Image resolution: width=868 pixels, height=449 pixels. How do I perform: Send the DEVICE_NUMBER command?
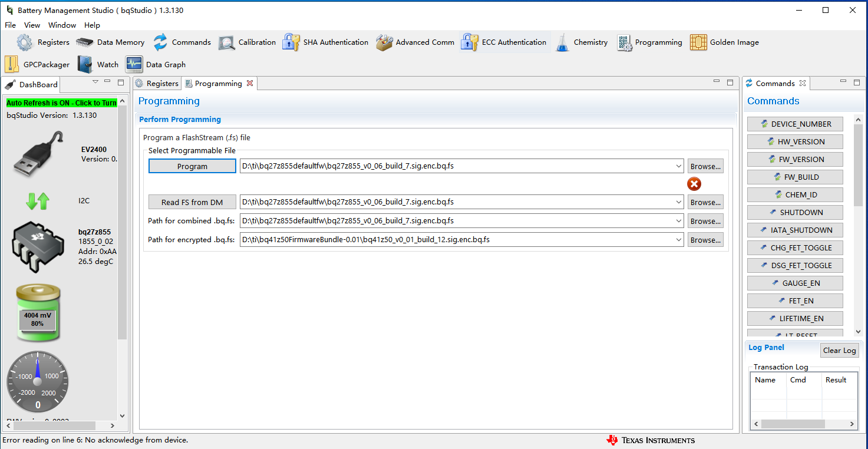795,124
